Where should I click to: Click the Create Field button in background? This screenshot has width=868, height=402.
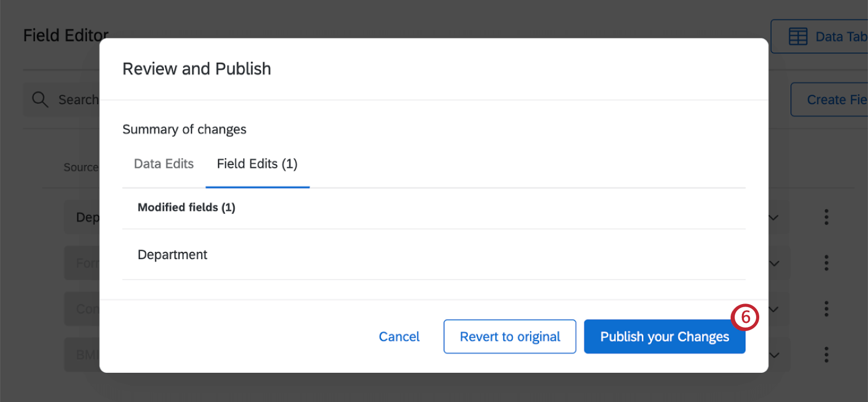click(830, 99)
